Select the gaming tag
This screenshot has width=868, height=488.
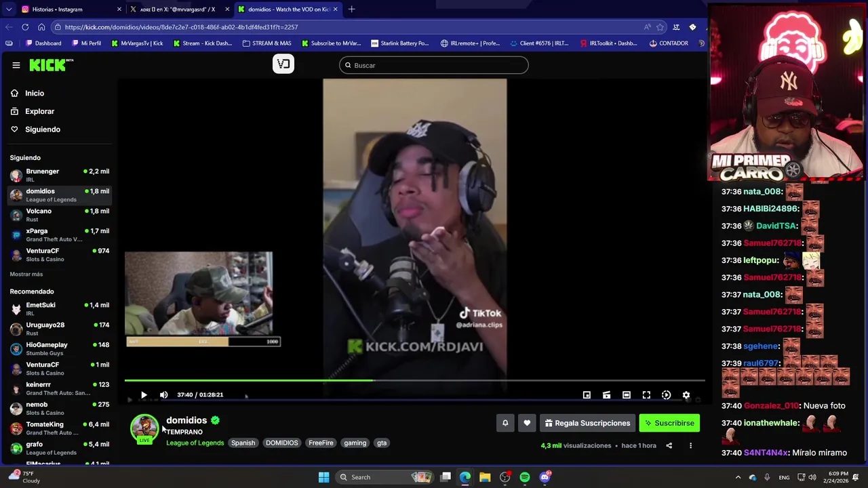355,443
